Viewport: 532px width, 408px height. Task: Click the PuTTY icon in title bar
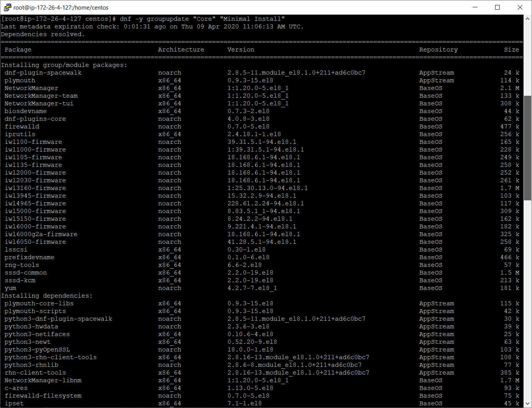click(7, 7)
